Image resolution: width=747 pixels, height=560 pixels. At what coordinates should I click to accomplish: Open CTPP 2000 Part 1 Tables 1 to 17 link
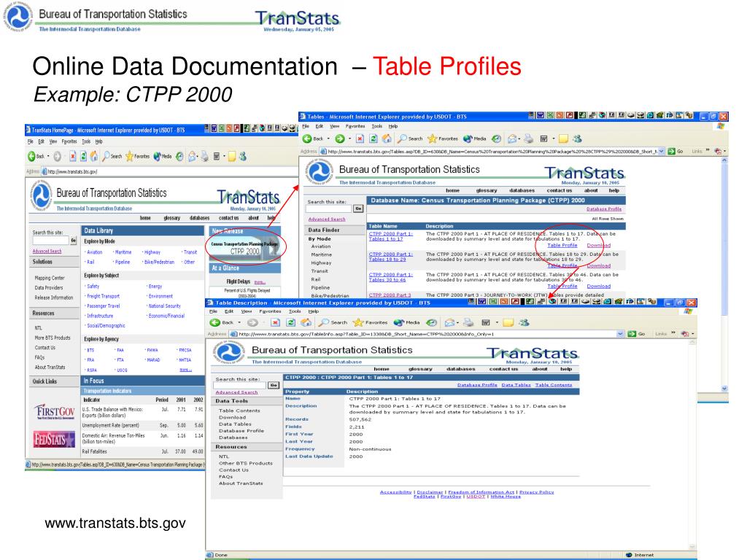(x=391, y=236)
